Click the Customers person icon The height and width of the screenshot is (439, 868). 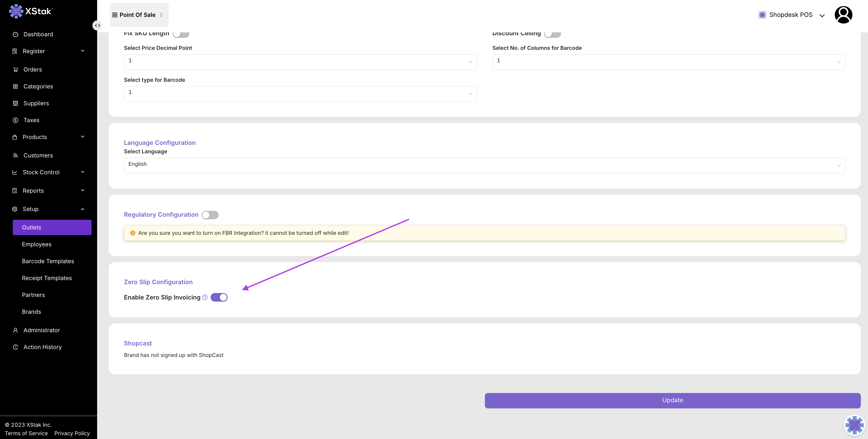tap(15, 156)
